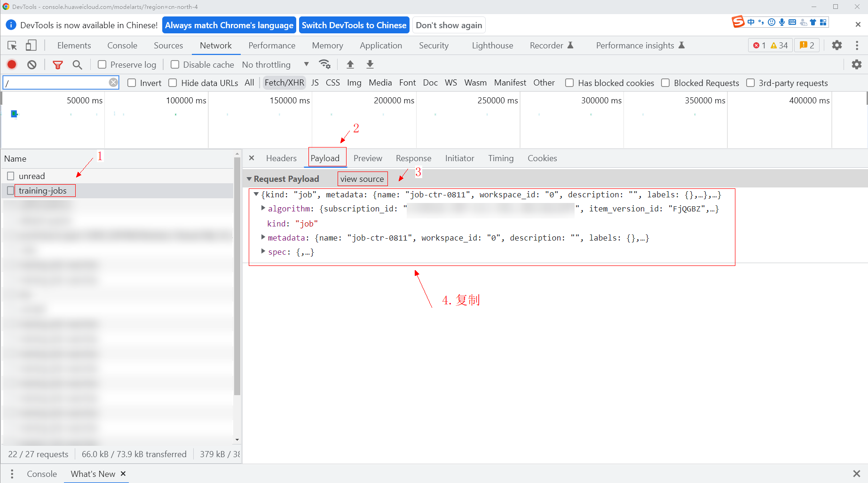Open network search magnifier

(x=78, y=65)
